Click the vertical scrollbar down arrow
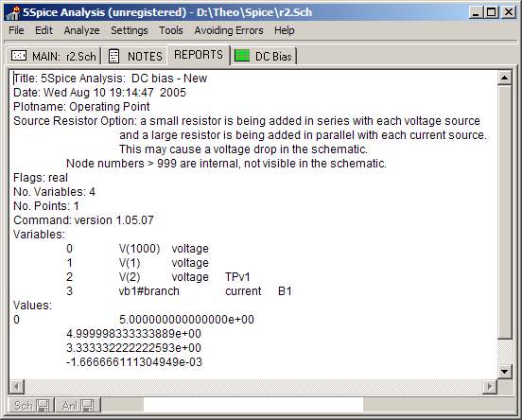The image size is (522, 420). [x=504, y=372]
